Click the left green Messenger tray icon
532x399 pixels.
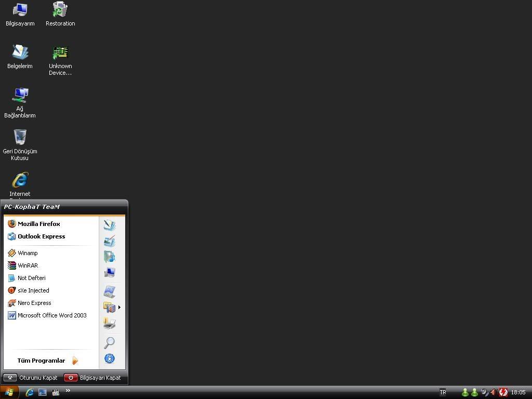tap(465, 393)
